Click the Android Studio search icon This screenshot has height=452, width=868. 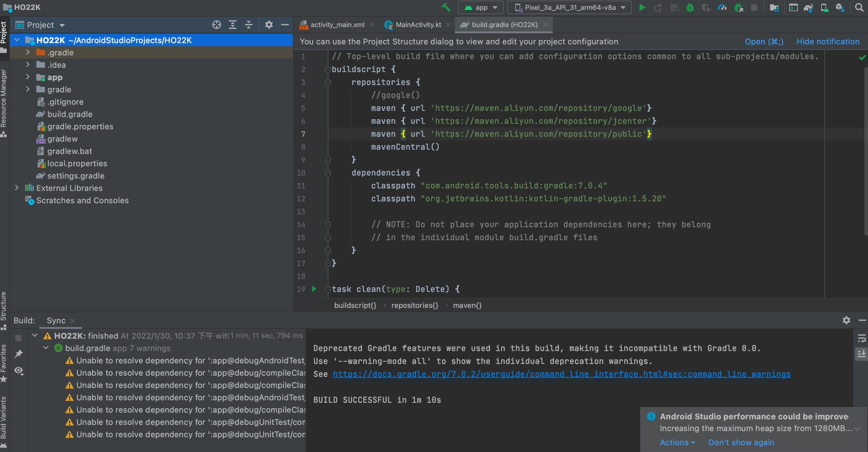coord(860,7)
